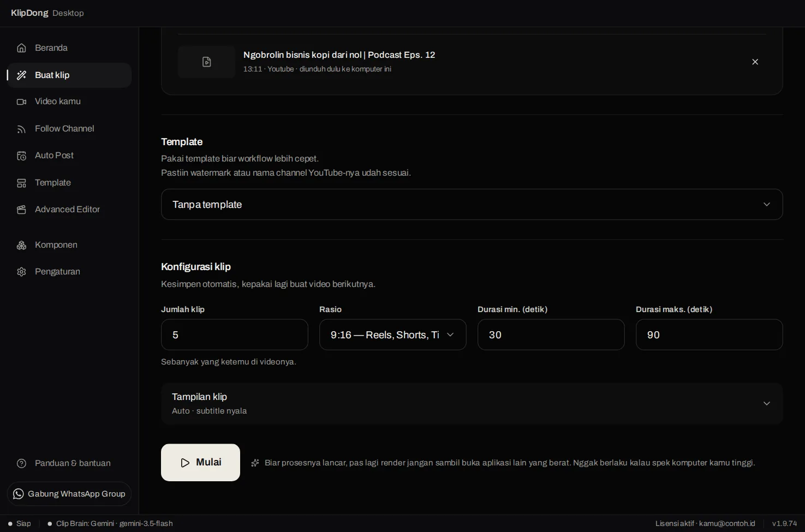Click the Pengaturan gear icon
The image size is (805, 532).
[21, 272]
